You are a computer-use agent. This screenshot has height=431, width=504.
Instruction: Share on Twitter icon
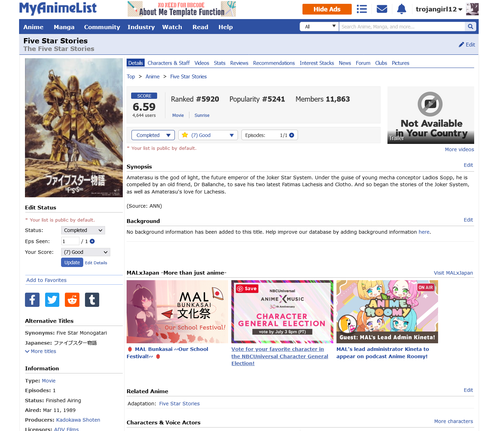(x=52, y=300)
